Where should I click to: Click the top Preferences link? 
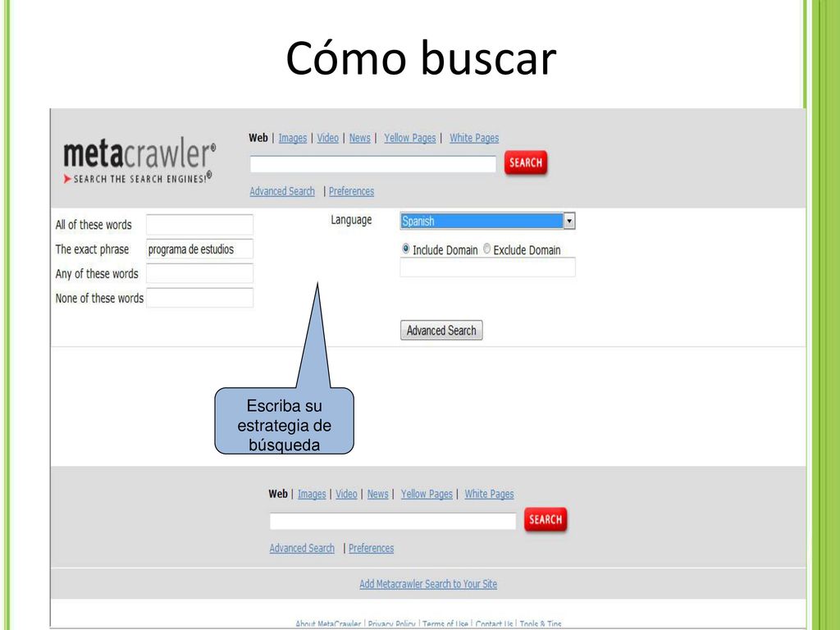351,191
